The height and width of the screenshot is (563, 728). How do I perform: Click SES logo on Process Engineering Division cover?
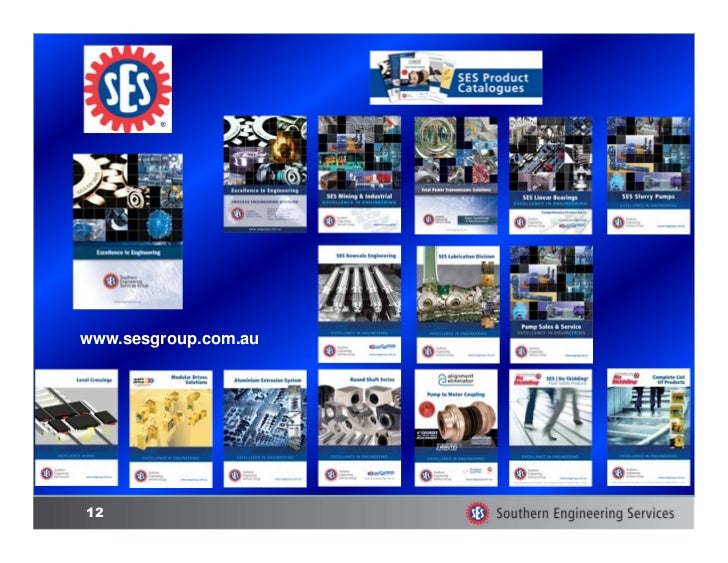pyautogui.click(x=237, y=214)
